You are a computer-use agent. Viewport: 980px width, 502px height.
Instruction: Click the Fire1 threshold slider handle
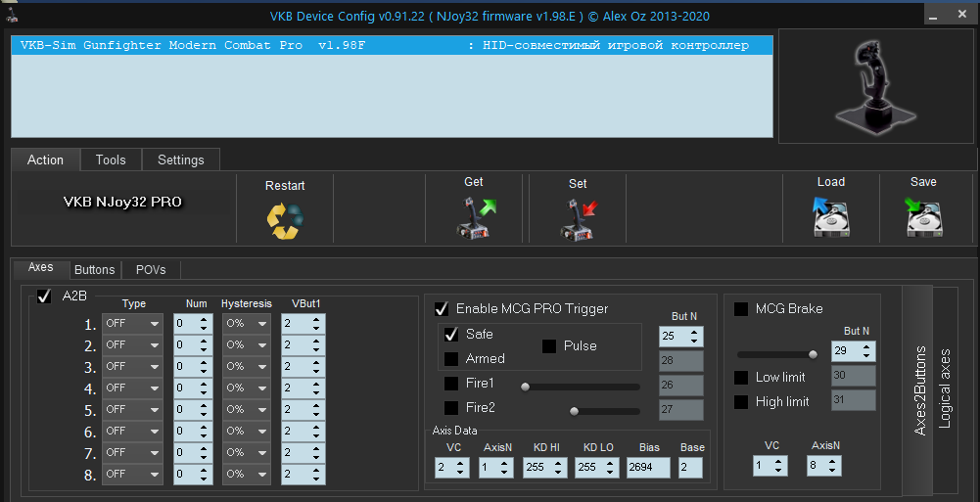click(525, 388)
